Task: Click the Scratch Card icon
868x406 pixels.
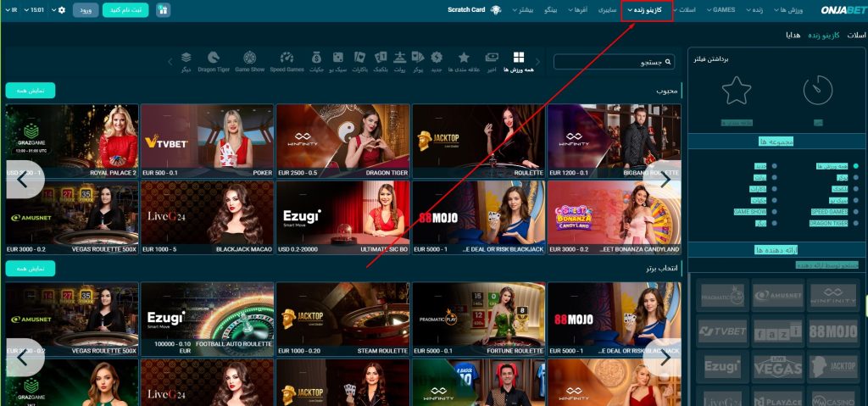Action: [x=496, y=10]
